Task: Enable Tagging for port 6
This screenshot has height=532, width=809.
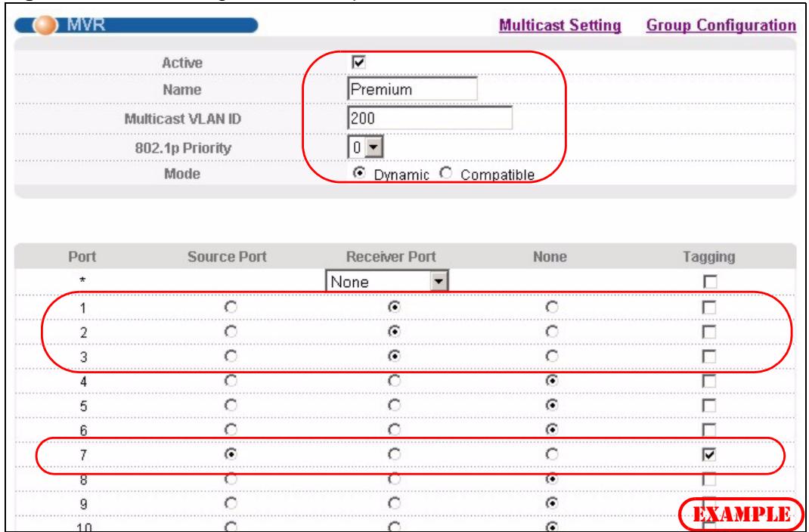Action: click(710, 429)
